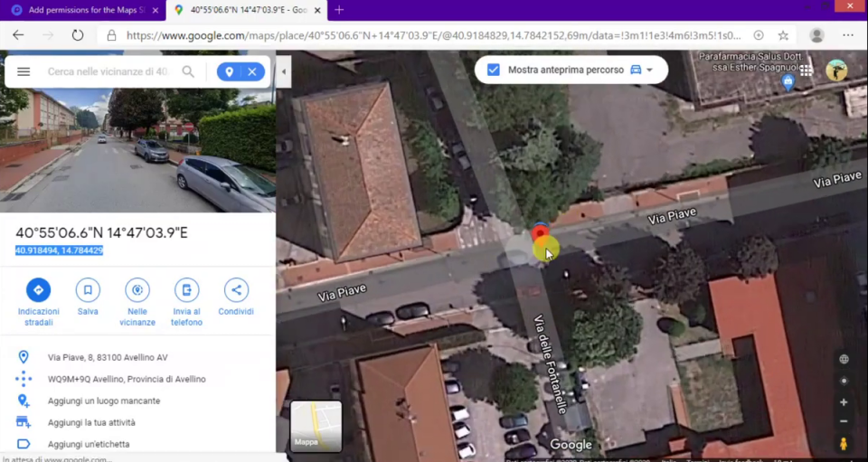Open Nelle vicinanze nearby search

click(x=137, y=290)
